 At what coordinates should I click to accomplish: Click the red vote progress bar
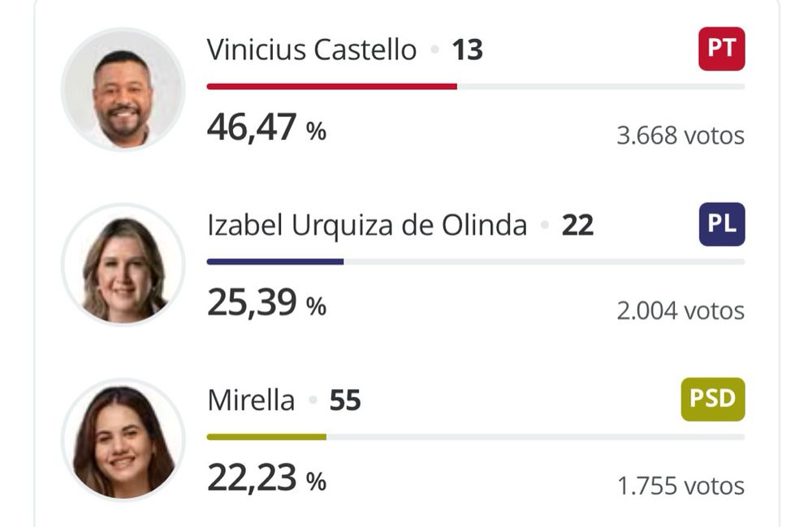coord(331,86)
